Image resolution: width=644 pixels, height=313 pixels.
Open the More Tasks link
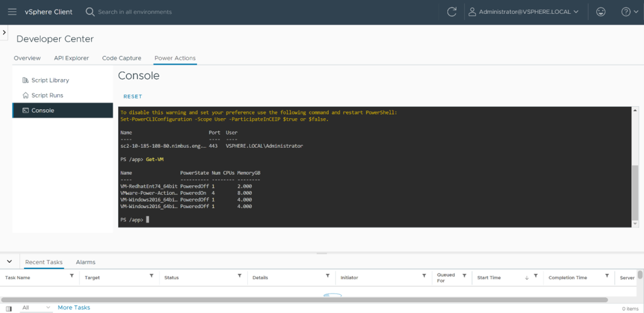click(x=74, y=308)
